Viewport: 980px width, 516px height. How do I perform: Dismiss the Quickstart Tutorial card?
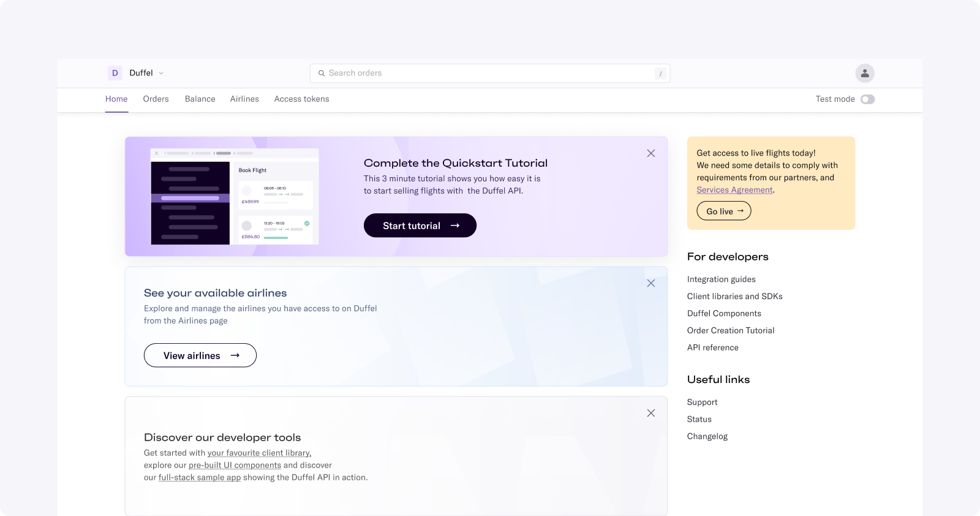[650, 153]
